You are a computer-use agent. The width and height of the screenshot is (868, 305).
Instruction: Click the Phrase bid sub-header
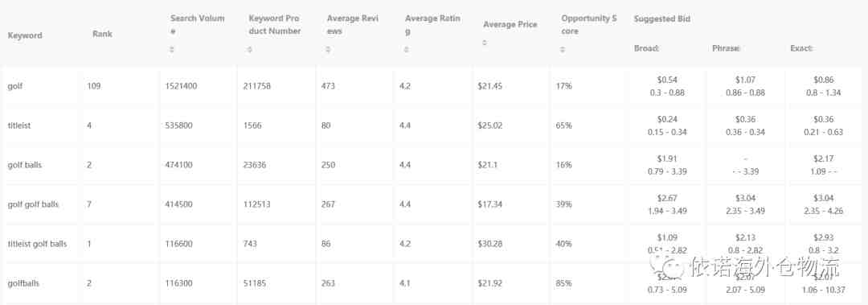point(727,48)
